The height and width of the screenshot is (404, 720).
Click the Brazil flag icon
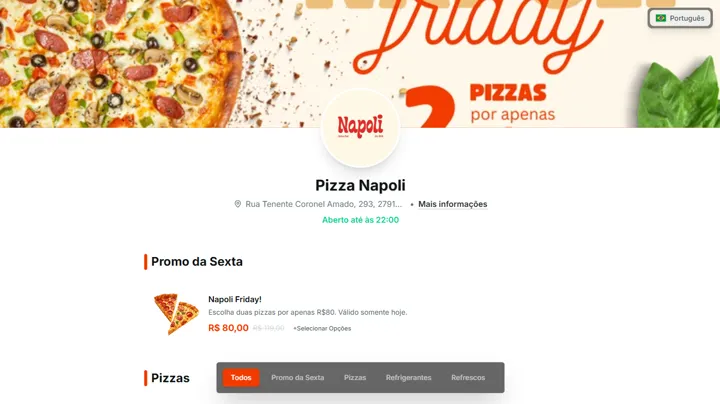pyautogui.click(x=661, y=18)
